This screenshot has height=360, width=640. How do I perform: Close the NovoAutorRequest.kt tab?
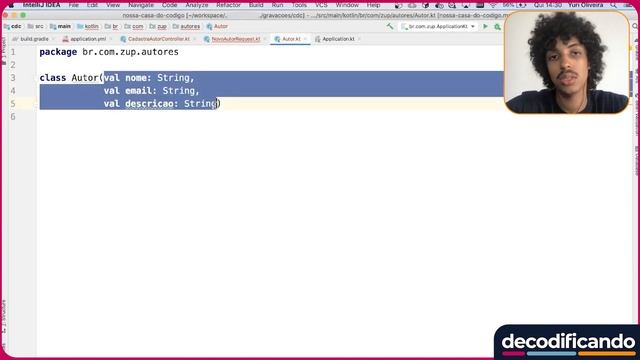tap(265, 39)
